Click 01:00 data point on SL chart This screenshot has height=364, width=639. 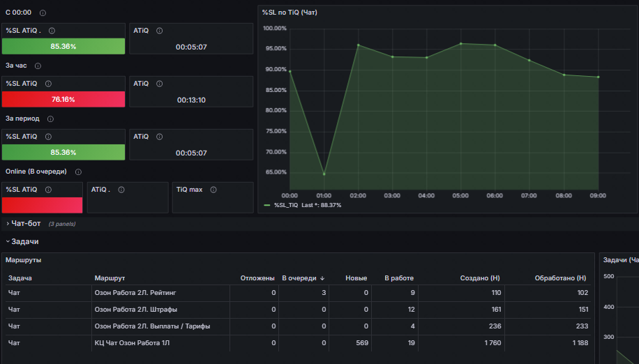coord(324,174)
